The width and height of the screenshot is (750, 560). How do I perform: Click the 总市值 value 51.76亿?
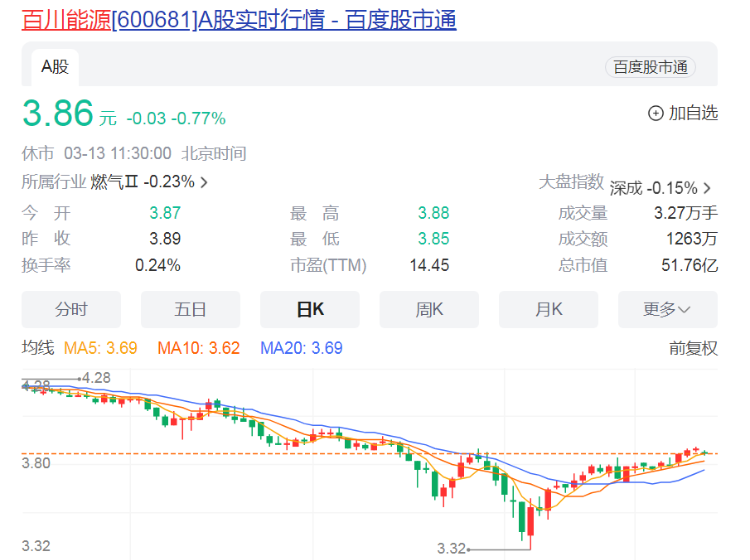click(x=690, y=265)
